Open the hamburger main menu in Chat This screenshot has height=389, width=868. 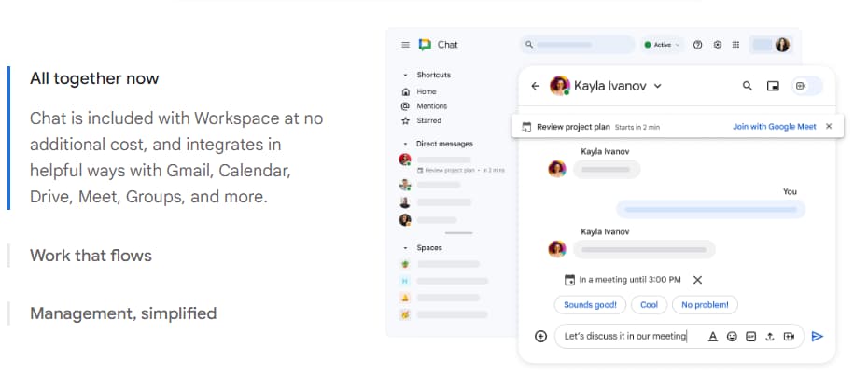click(x=406, y=45)
